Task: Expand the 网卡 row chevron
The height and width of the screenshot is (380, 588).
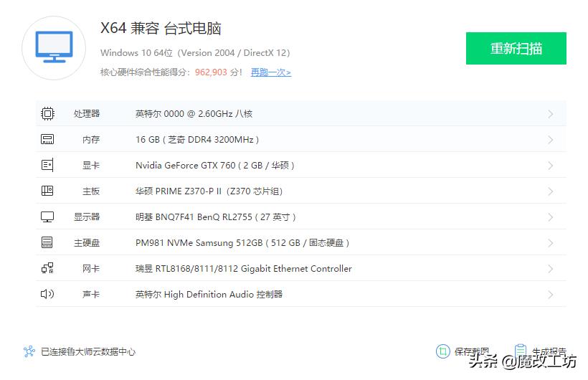Action: (550, 269)
